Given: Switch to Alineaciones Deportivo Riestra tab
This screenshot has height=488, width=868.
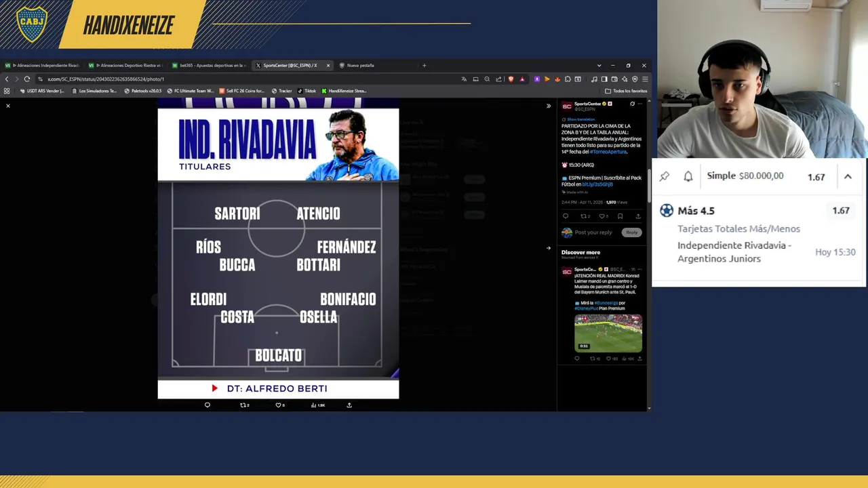Looking at the screenshot, I should (125, 66).
